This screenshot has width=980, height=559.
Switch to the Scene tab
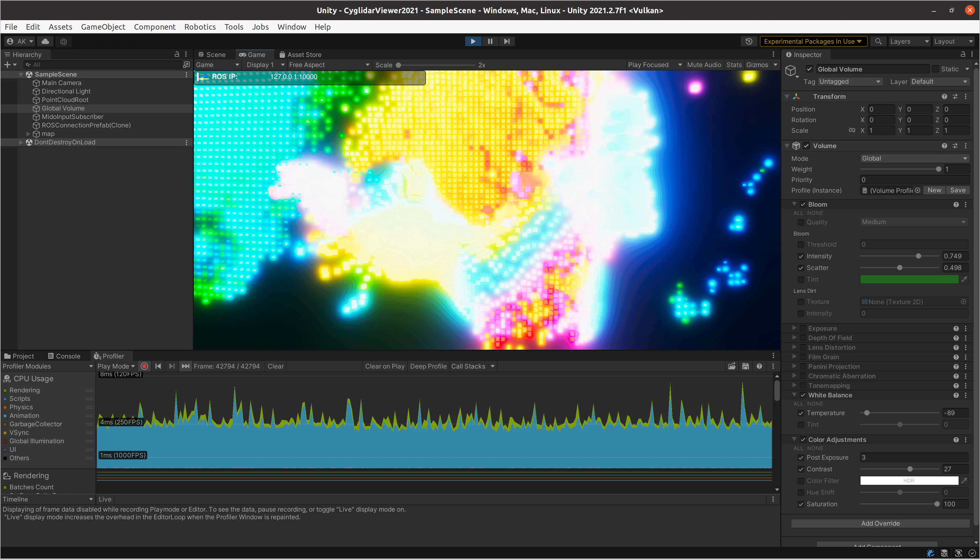(212, 55)
